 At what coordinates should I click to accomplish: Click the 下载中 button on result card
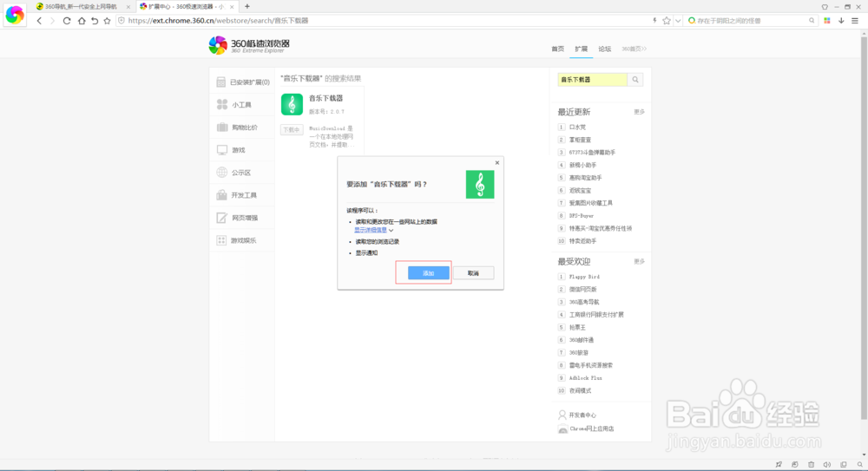tap(292, 130)
